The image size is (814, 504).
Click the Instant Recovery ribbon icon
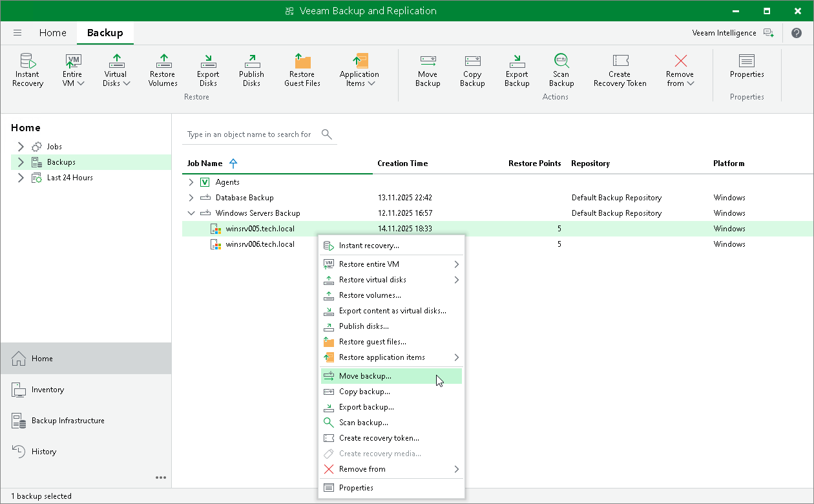(x=28, y=61)
